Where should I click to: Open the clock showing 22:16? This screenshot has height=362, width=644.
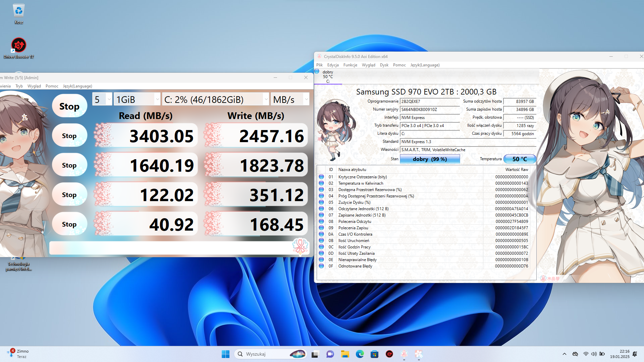coord(620,354)
